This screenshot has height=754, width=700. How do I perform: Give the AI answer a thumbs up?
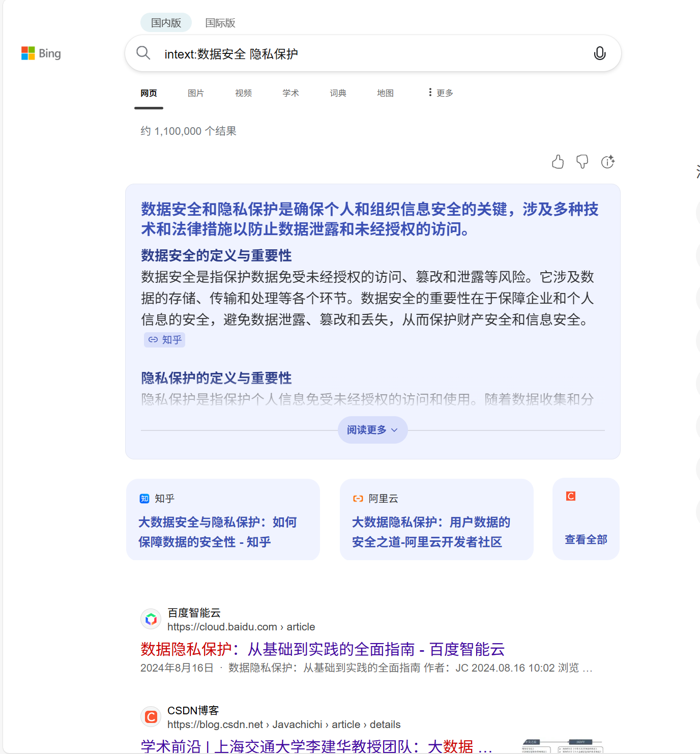pos(558,162)
